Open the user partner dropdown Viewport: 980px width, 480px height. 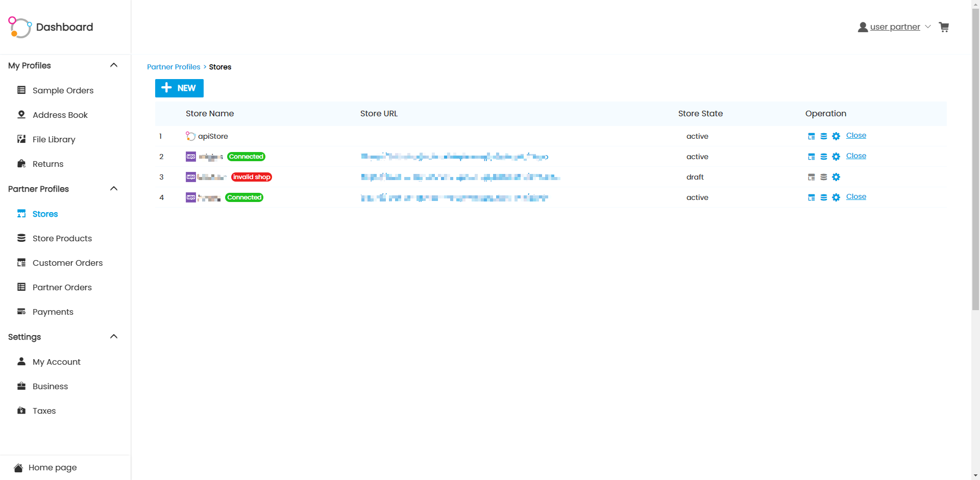[x=927, y=27]
